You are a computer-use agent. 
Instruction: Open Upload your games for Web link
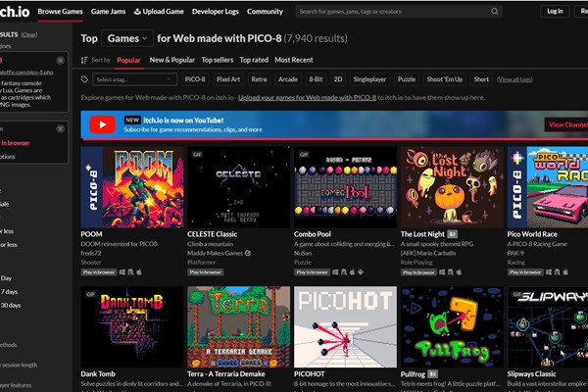click(x=307, y=98)
